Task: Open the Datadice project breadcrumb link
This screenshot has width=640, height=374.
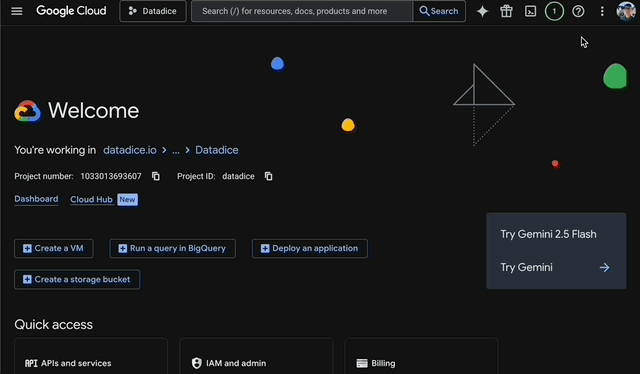Action: pyautogui.click(x=217, y=150)
